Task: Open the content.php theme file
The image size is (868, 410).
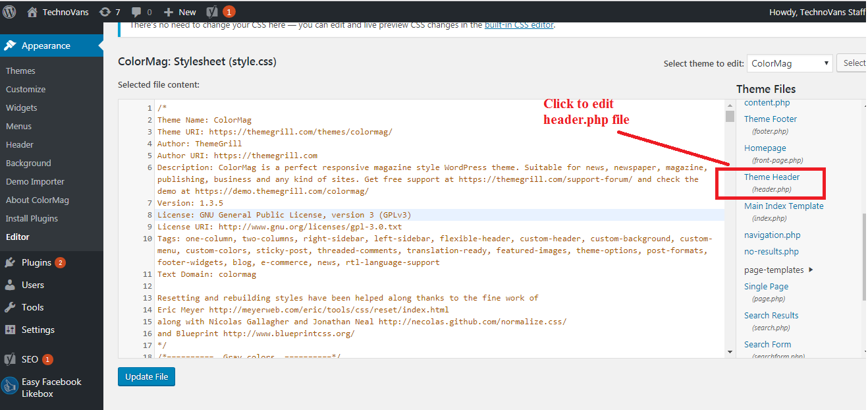Action: point(767,102)
